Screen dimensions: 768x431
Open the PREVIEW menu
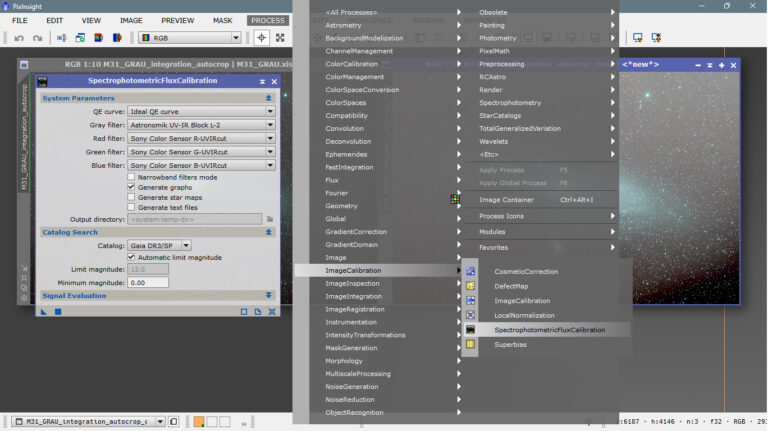pyautogui.click(x=178, y=21)
